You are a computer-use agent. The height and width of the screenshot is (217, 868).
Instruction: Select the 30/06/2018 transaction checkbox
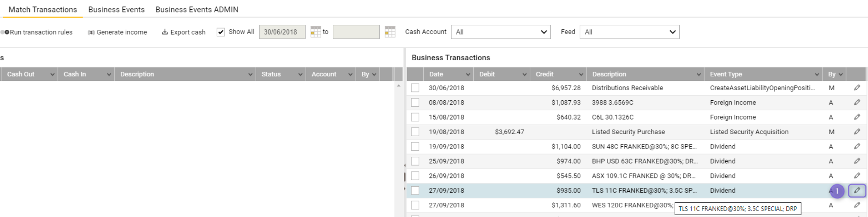coord(415,88)
